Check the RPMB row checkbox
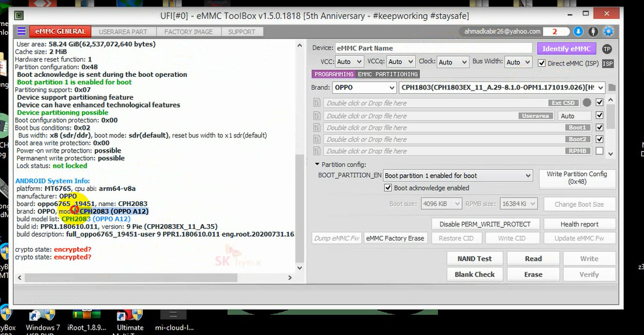Viewport: 644px width, 335px height. click(600, 151)
